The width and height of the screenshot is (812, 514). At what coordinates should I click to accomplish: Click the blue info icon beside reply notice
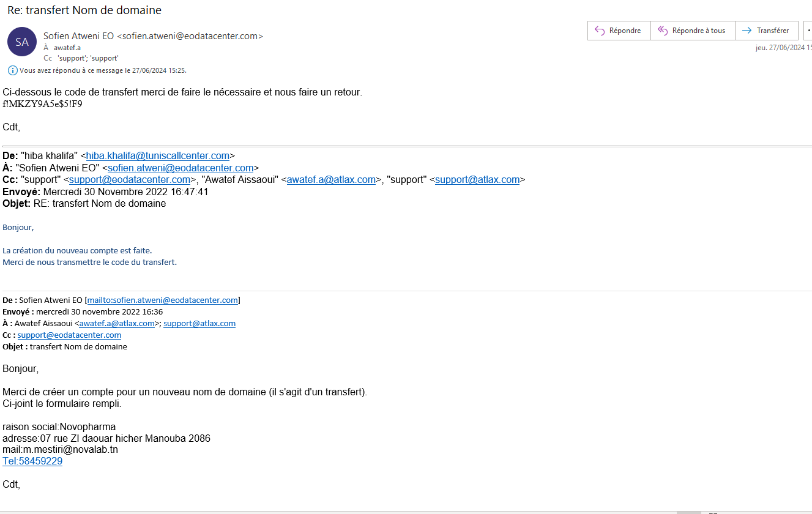click(12, 70)
